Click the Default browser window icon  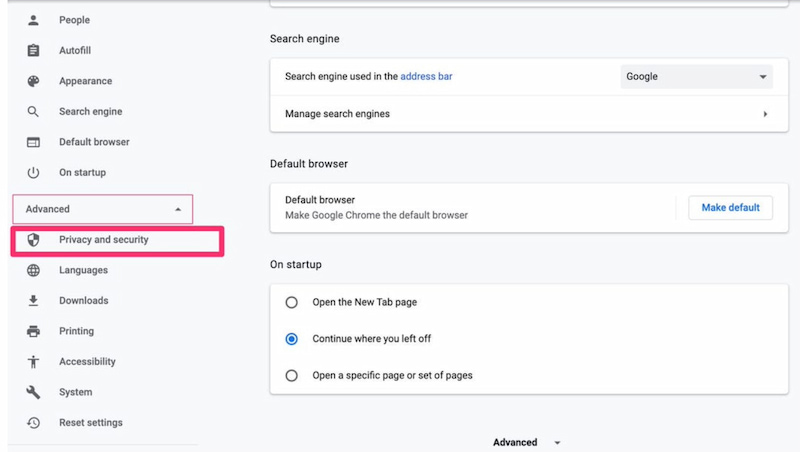coord(34,142)
